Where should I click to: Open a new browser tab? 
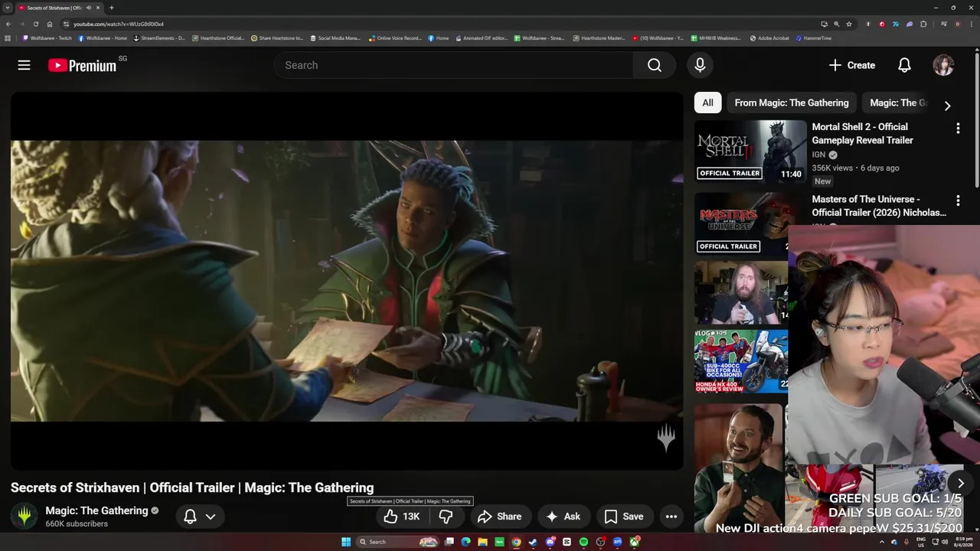[112, 8]
